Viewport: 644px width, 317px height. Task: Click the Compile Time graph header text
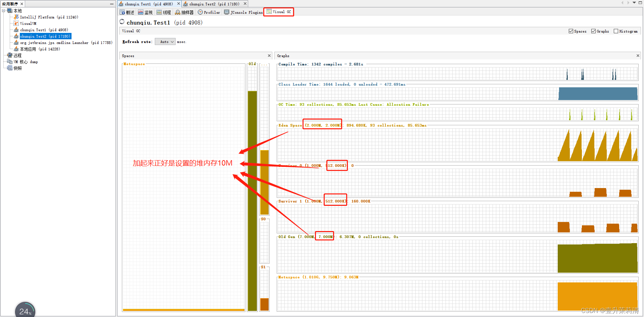(321, 64)
